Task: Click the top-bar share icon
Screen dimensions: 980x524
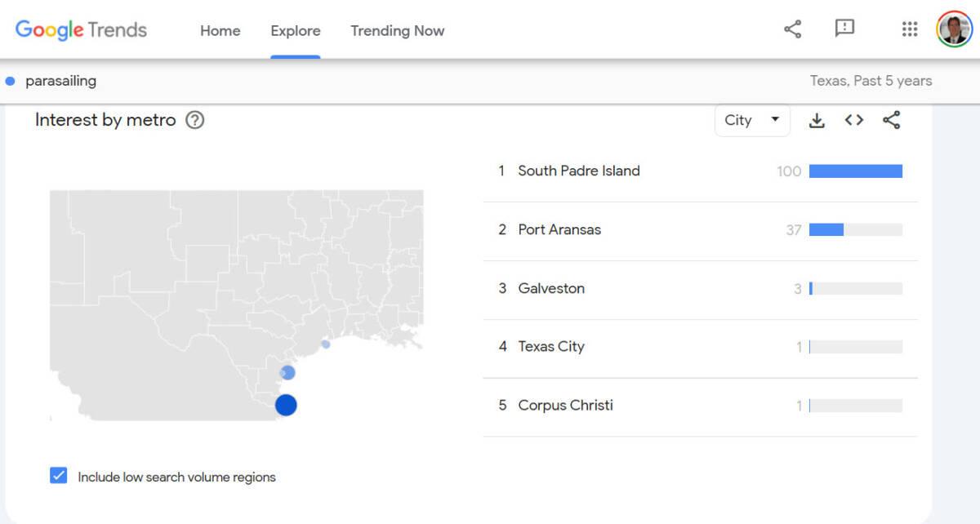Action: coord(792,30)
